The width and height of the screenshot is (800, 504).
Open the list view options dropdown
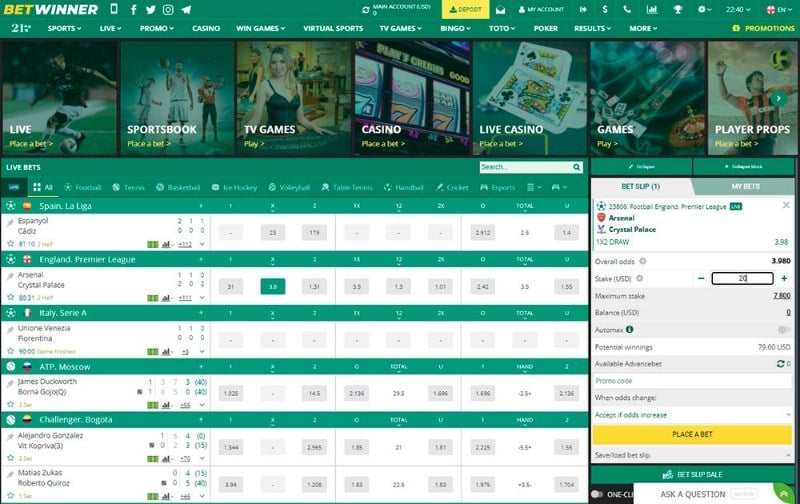point(534,187)
